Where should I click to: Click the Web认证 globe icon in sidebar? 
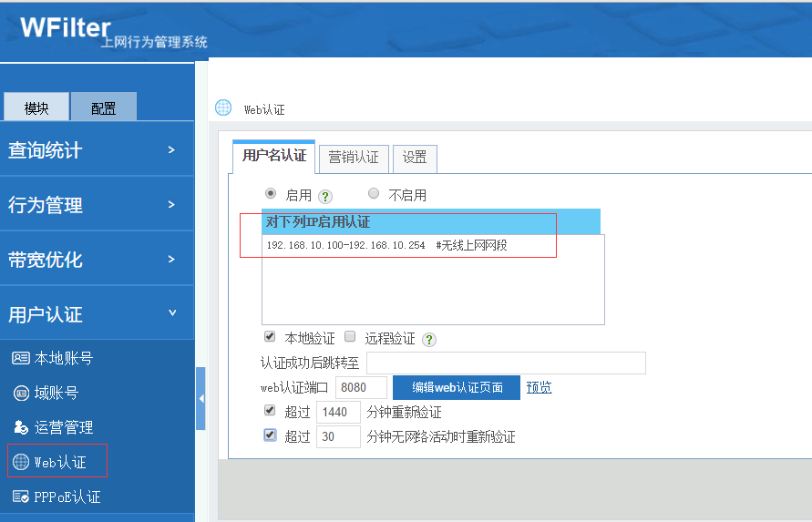tap(20, 462)
